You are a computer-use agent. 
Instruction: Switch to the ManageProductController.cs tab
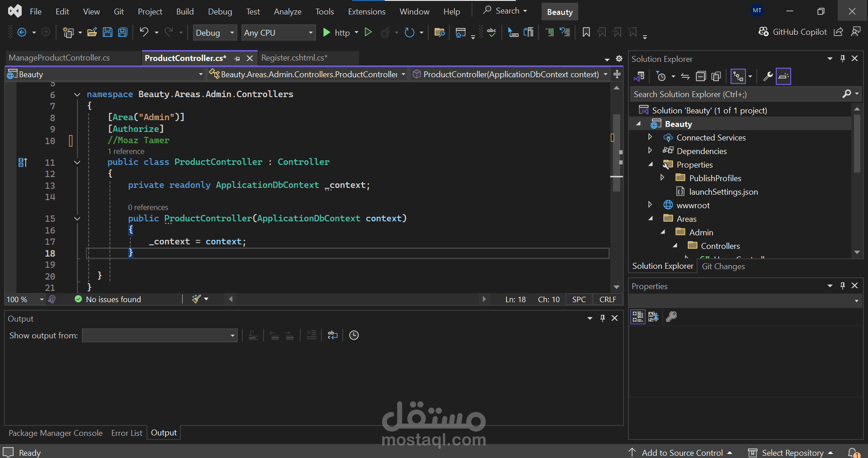pos(59,58)
